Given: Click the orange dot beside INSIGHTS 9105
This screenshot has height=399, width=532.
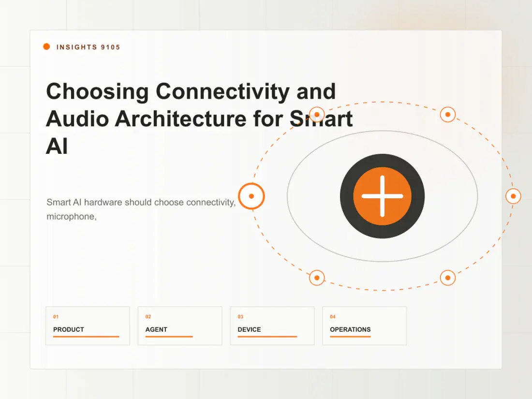Looking at the screenshot, I should point(46,46).
